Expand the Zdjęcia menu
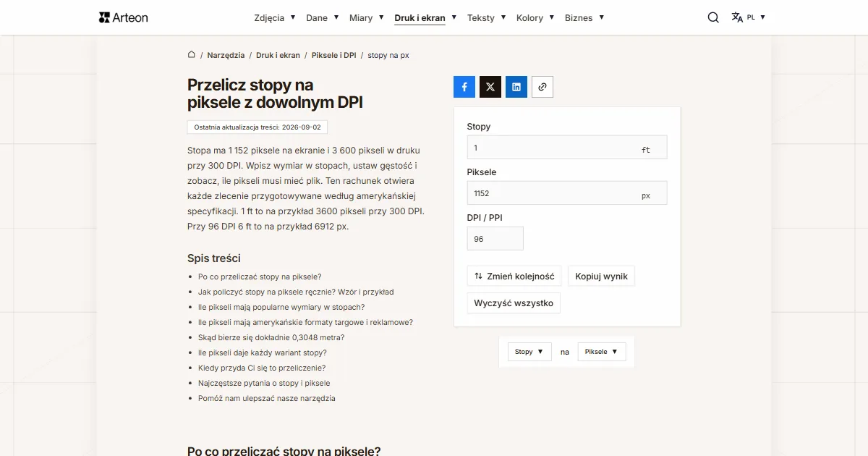868x456 pixels. 275,17
